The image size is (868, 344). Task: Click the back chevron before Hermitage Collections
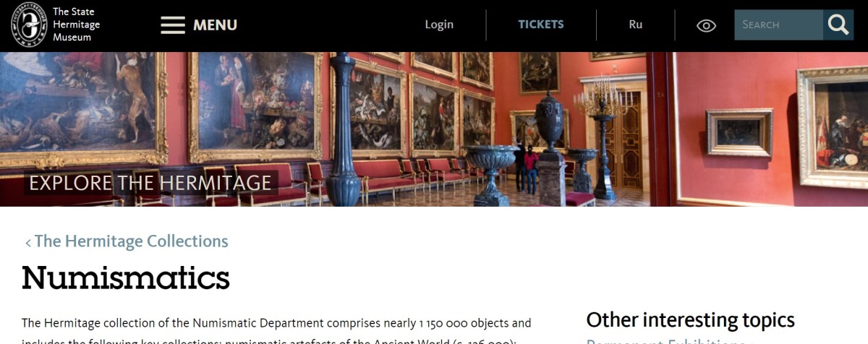[x=28, y=243]
